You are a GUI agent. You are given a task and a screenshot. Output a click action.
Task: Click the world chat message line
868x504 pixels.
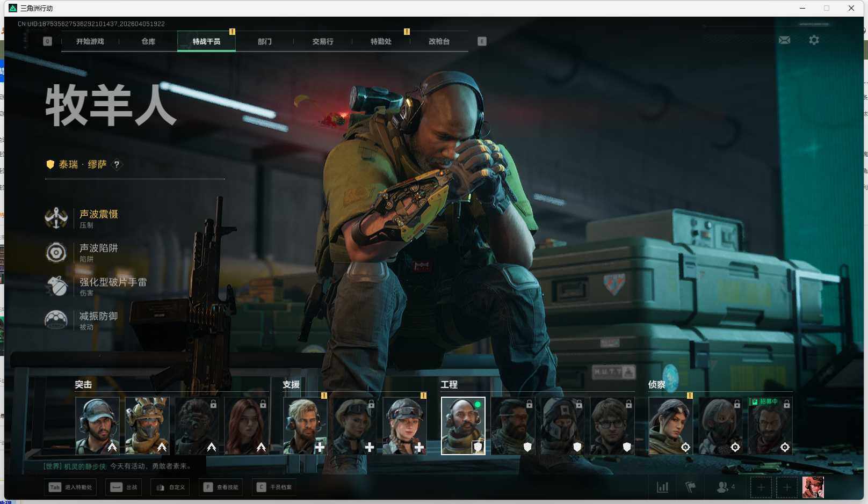(118, 466)
